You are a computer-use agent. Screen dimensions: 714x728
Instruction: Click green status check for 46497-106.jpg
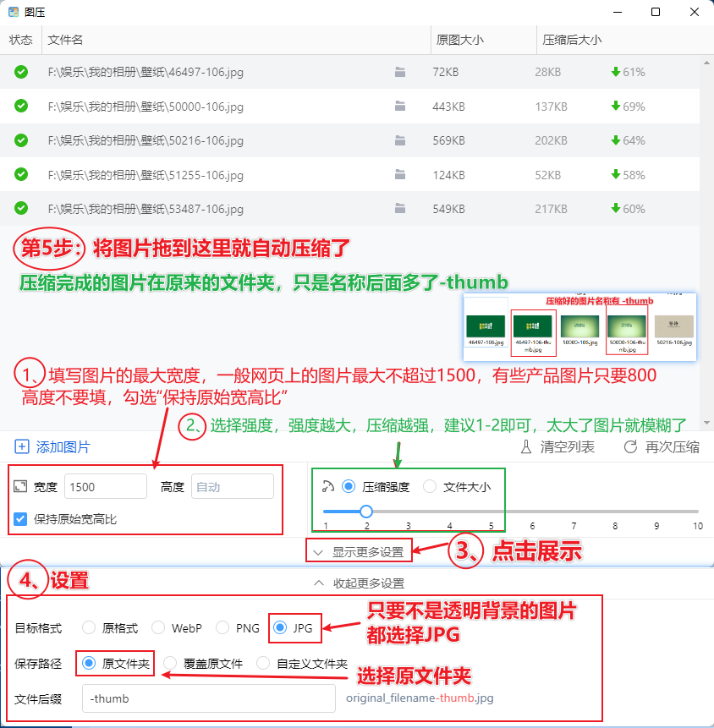point(21,72)
